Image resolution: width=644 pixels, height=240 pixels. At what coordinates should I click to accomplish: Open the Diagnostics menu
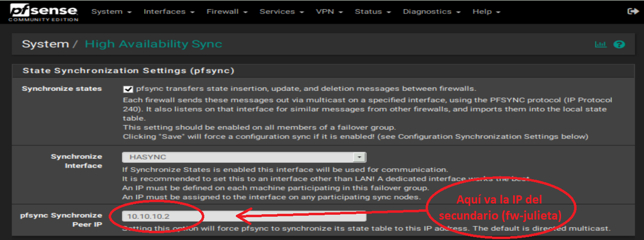[431, 11]
